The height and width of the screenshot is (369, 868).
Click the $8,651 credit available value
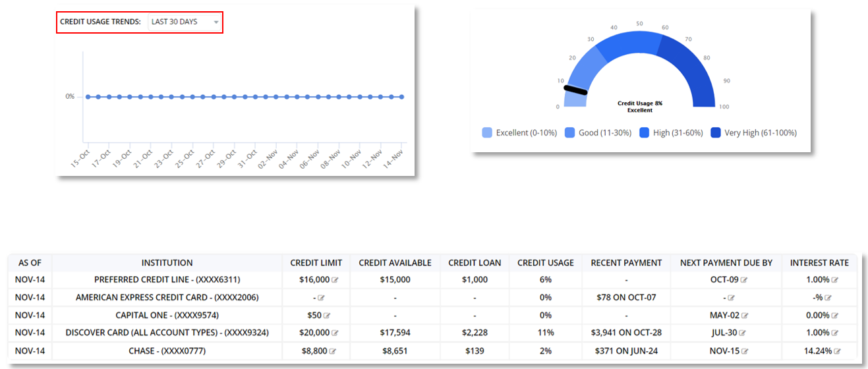(395, 351)
